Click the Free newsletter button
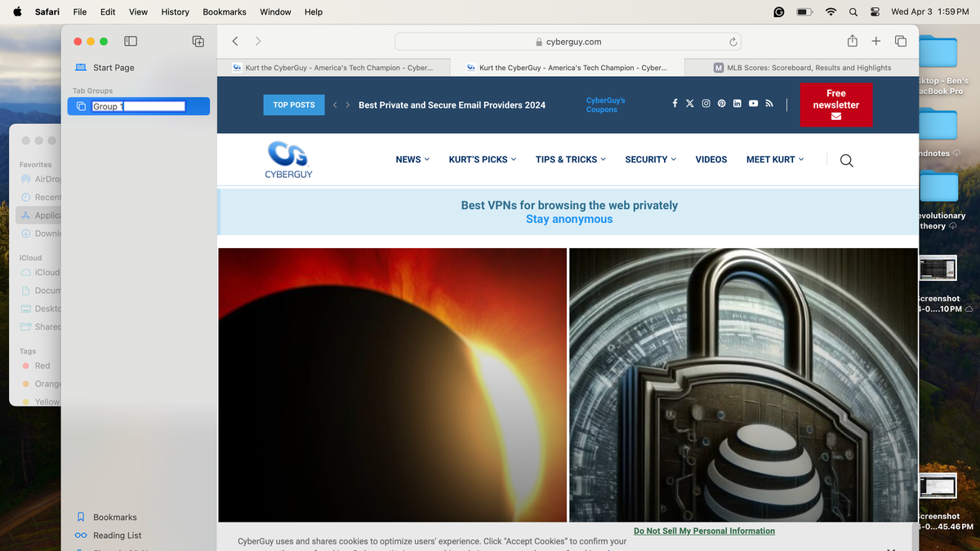 (835, 104)
